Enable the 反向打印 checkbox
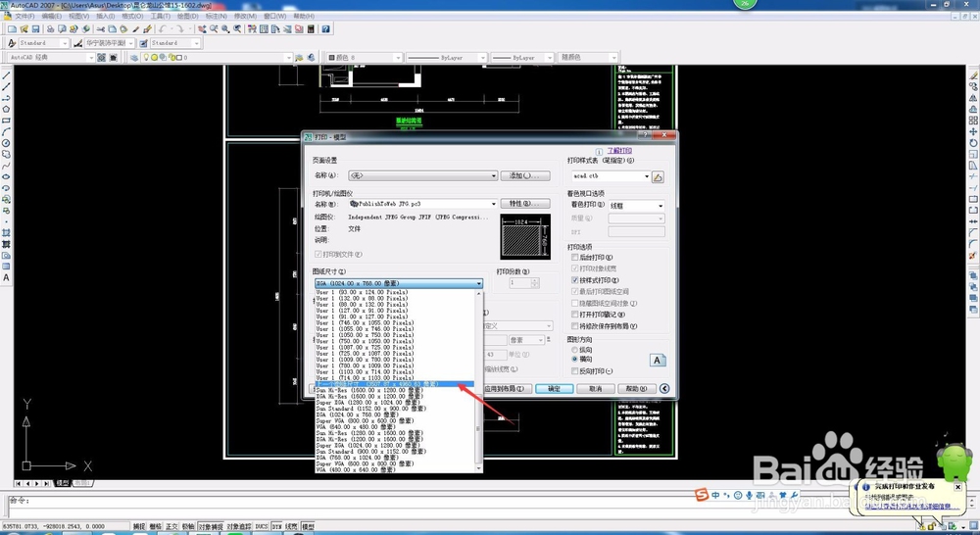This screenshot has height=535, width=980. (575, 371)
